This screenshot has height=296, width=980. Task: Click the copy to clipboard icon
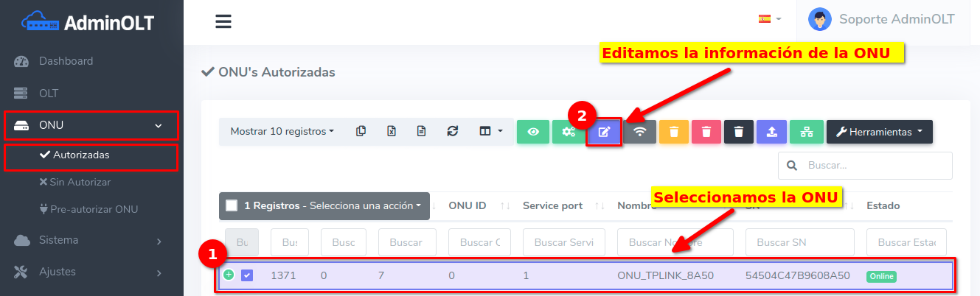pyautogui.click(x=361, y=131)
